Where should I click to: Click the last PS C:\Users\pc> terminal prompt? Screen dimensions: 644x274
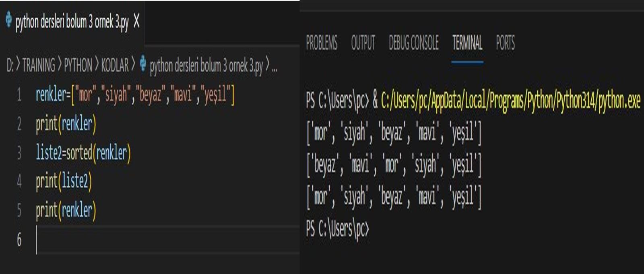point(337,229)
